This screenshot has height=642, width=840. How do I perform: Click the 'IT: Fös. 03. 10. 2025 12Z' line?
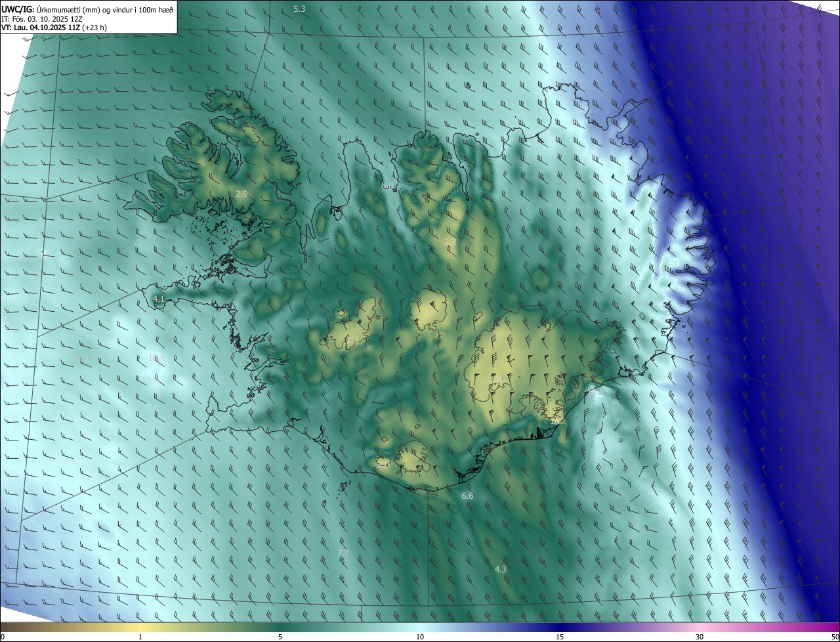(x=41, y=18)
